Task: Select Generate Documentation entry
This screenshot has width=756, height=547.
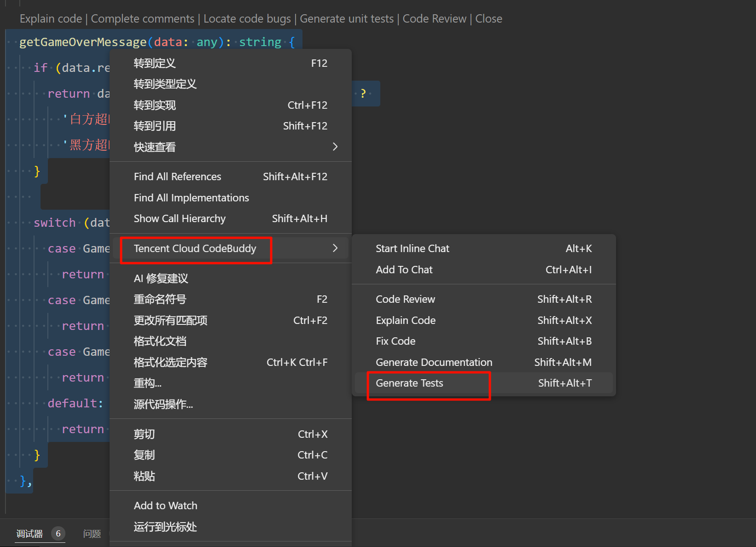Action: coord(434,362)
